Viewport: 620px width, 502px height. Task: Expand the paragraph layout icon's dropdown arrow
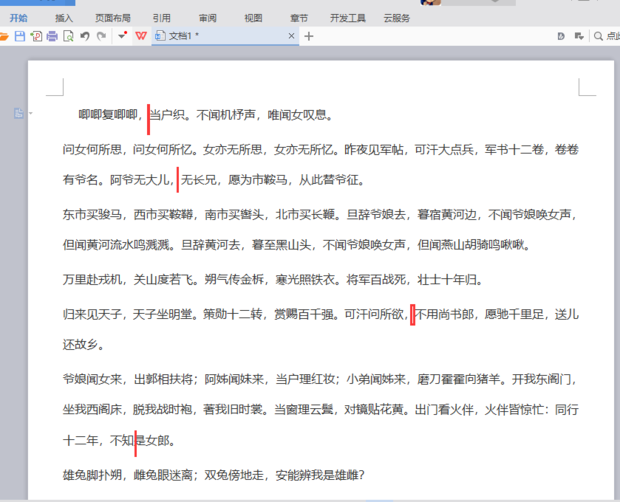point(30,113)
